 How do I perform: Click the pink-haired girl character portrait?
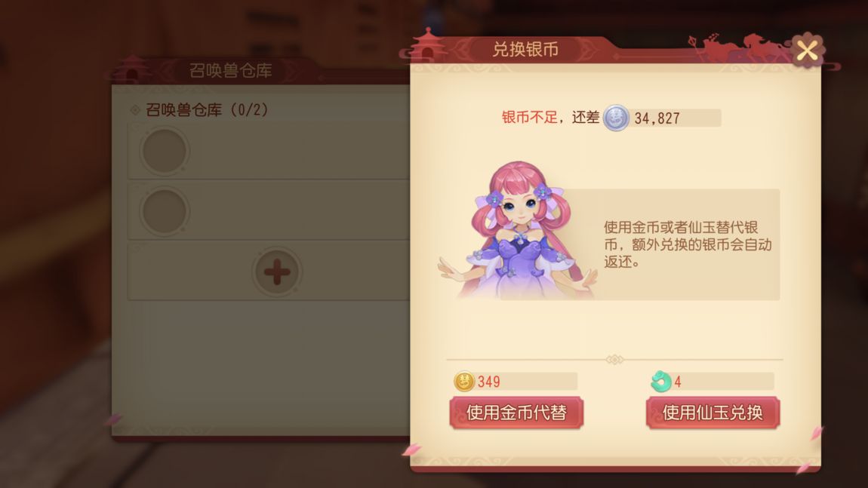(518, 231)
